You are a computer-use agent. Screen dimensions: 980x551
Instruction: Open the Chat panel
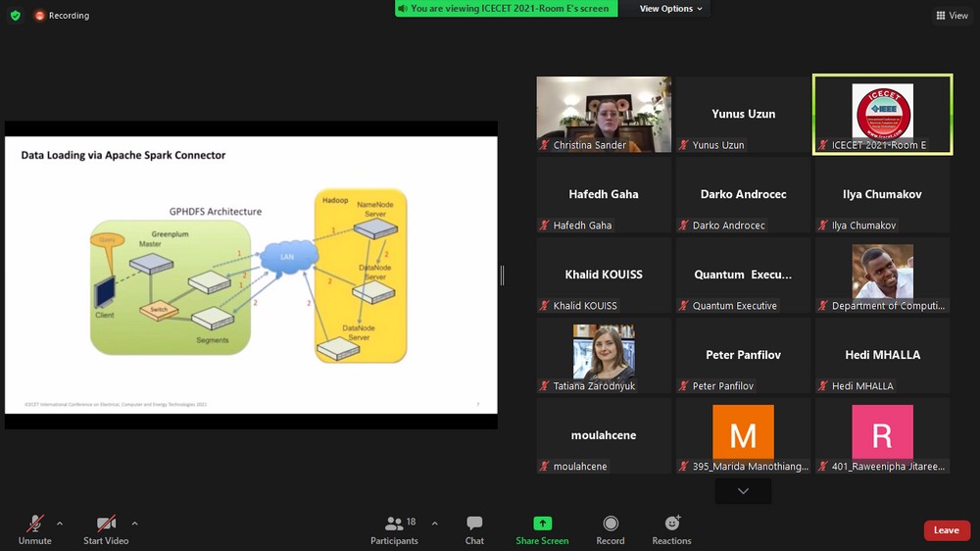474,530
